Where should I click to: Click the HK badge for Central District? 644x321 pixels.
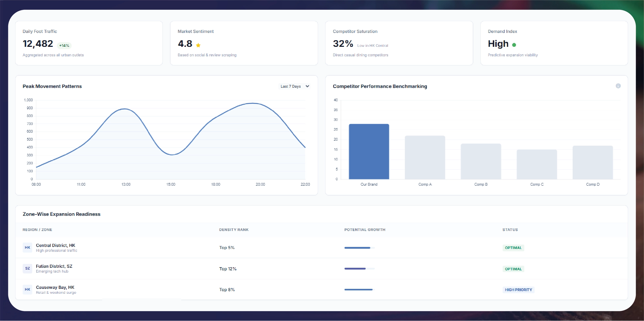[27, 247]
